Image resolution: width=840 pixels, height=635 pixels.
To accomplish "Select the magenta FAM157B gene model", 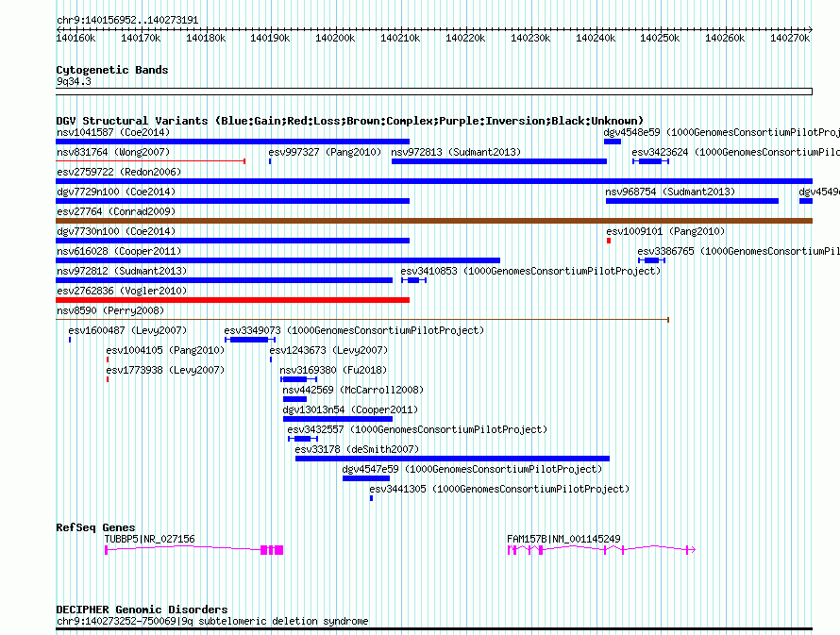I will [x=601, y=550].
